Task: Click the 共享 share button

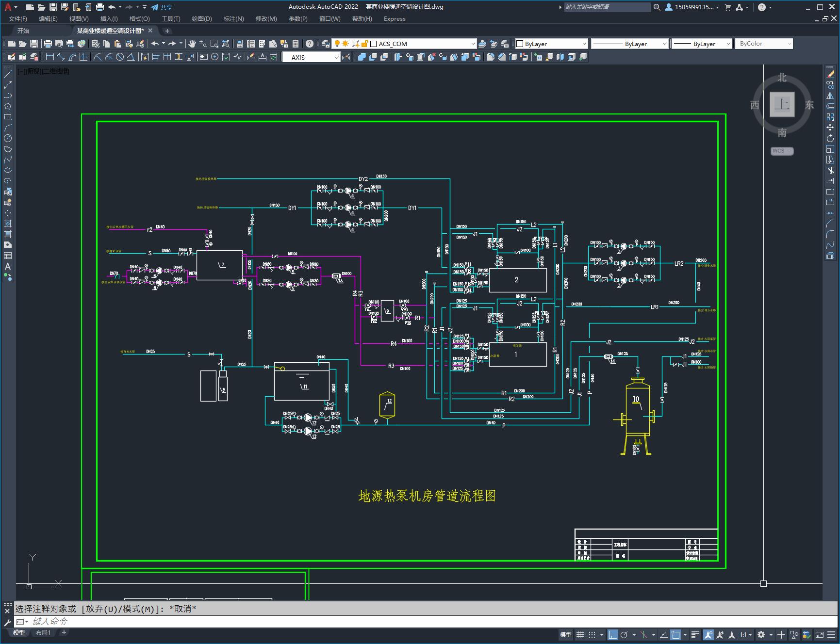Action: [x=162, y=7]
